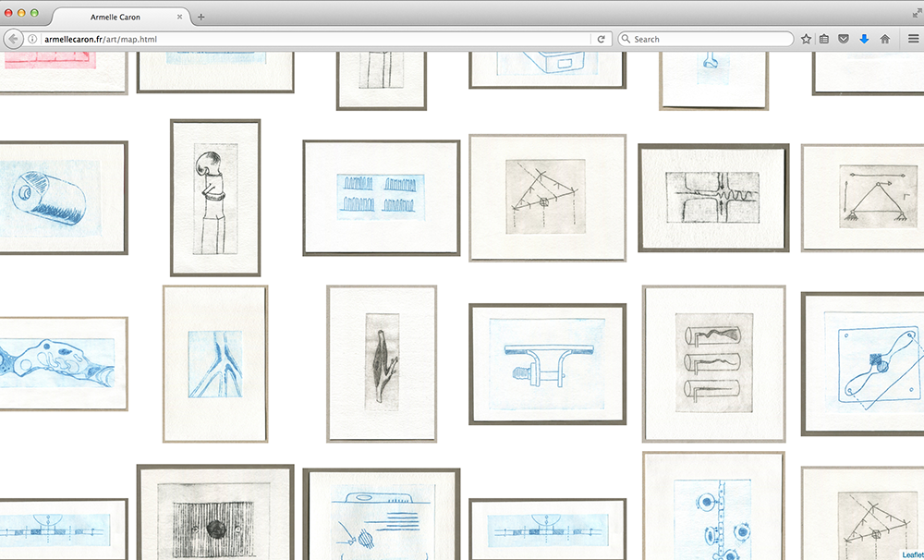This screenshot has width=924, height=560.
Task: Click the search magnifier icon
Action: coord(626,39)
